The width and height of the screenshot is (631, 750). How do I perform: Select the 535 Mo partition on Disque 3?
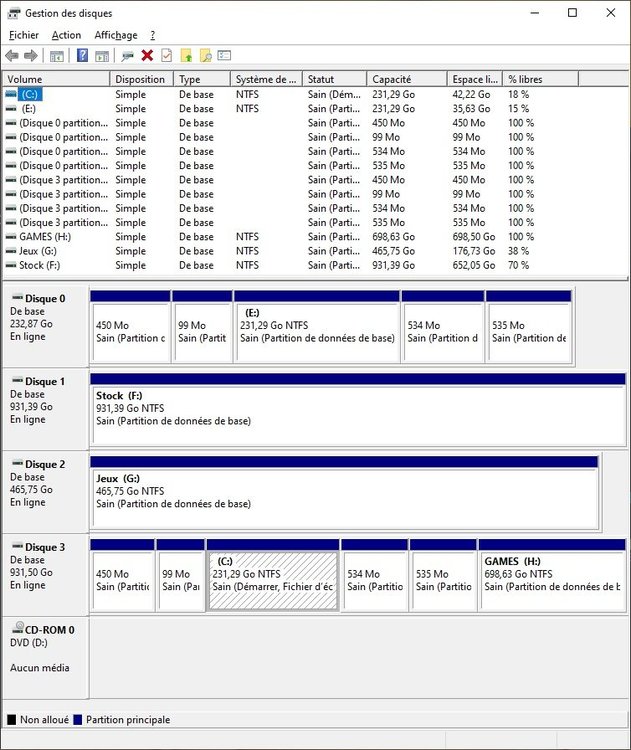point(443,575)
